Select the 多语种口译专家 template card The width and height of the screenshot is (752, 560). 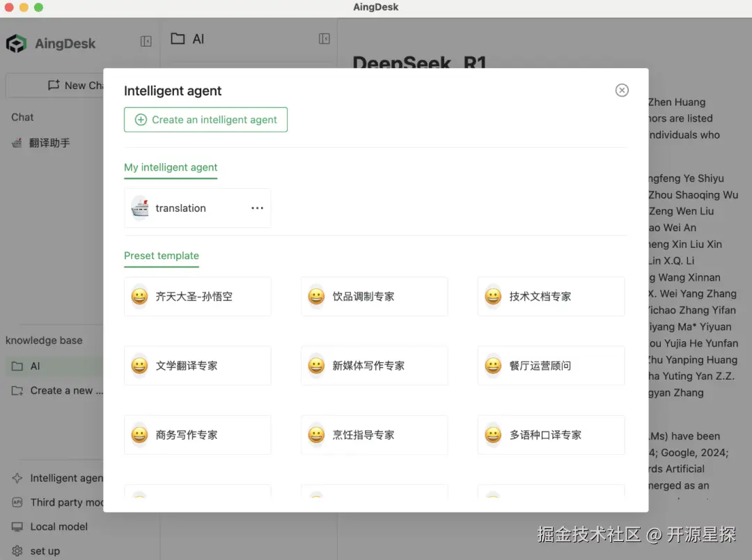(551, 435)
